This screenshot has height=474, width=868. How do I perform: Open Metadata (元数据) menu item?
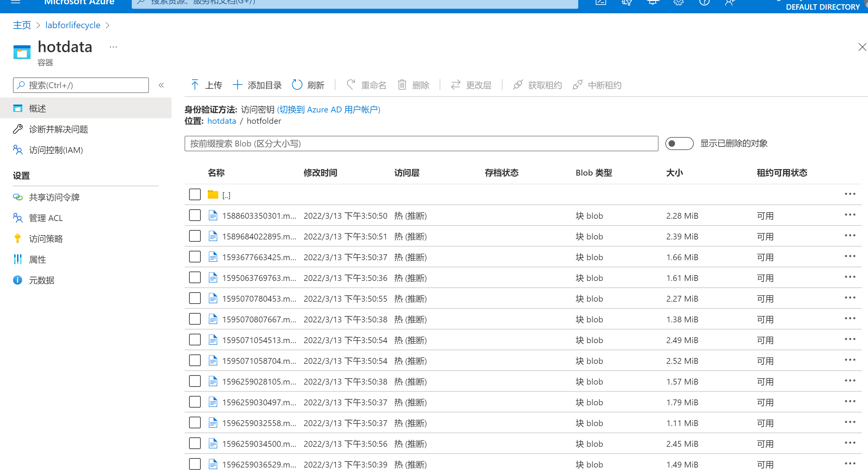click(85, 280)
